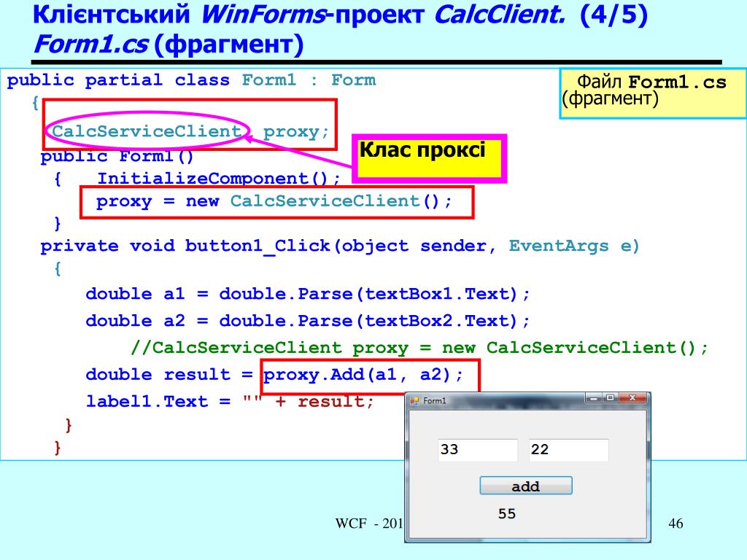Click the 'Клас проксі' yellow callout
Image resolution: width=747 pixels, height=560 pixels.
click(x=429, y=158)
